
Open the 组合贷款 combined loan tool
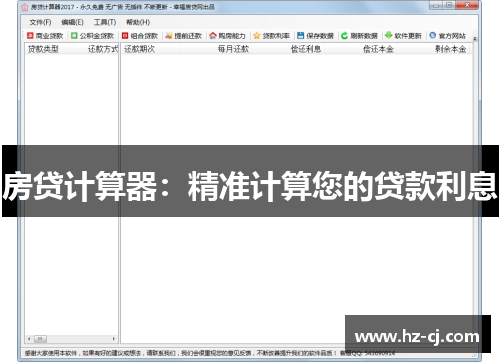pos(140,36)
